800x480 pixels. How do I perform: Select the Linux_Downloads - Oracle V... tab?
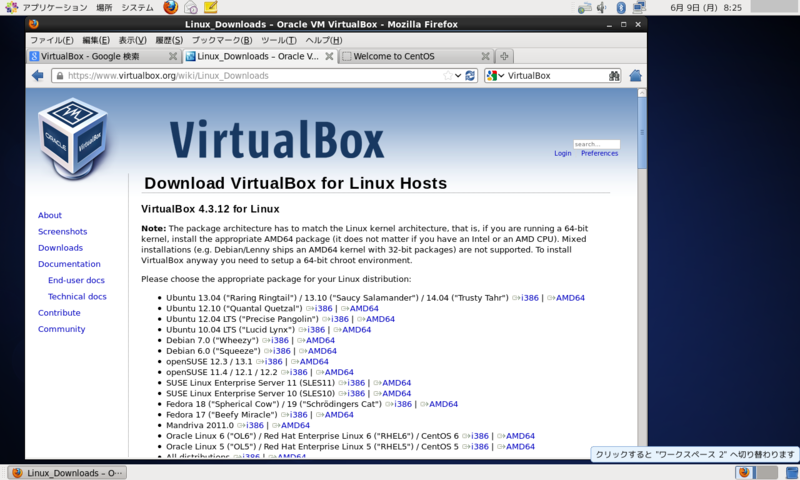pyautogui.click(x=260, y=56)
